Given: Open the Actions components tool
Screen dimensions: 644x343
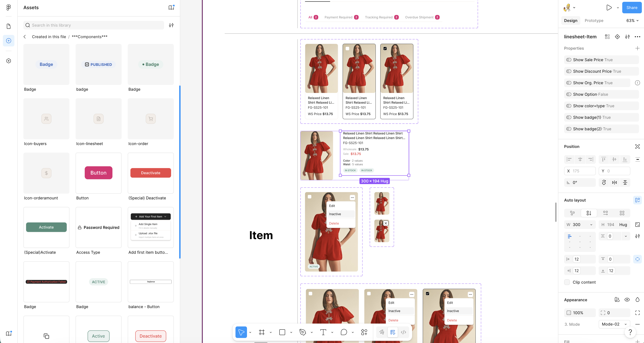Looking at the screenshot, I should pos(364,332).
